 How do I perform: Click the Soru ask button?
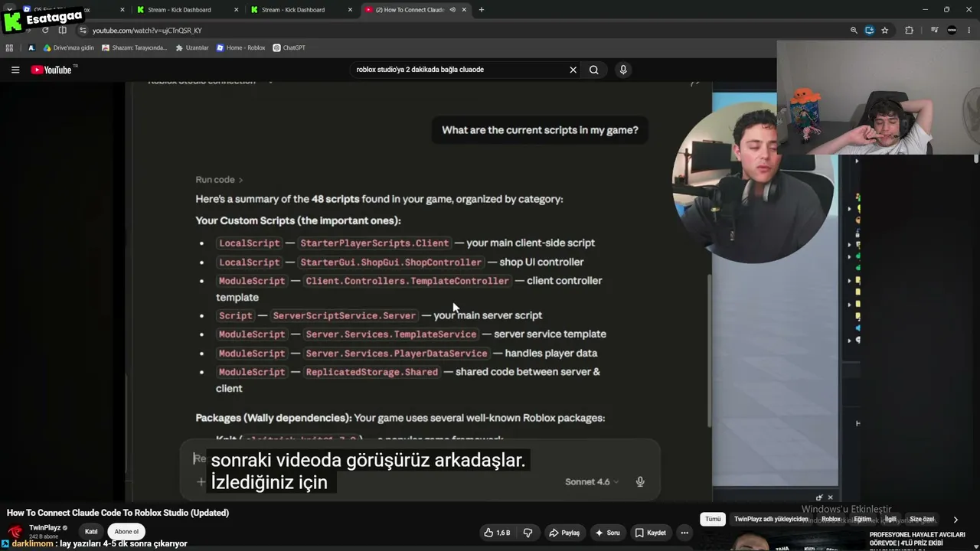[x=607, y=533]
